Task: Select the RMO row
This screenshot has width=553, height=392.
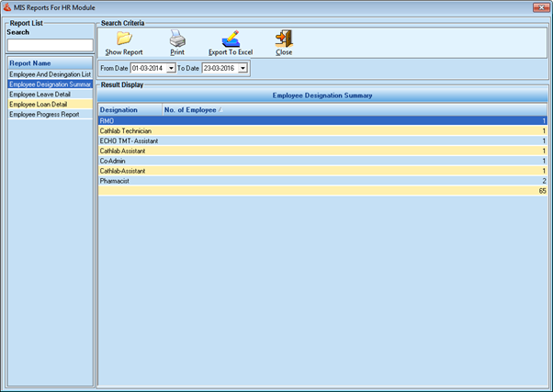Action: (x=322, y=120)
